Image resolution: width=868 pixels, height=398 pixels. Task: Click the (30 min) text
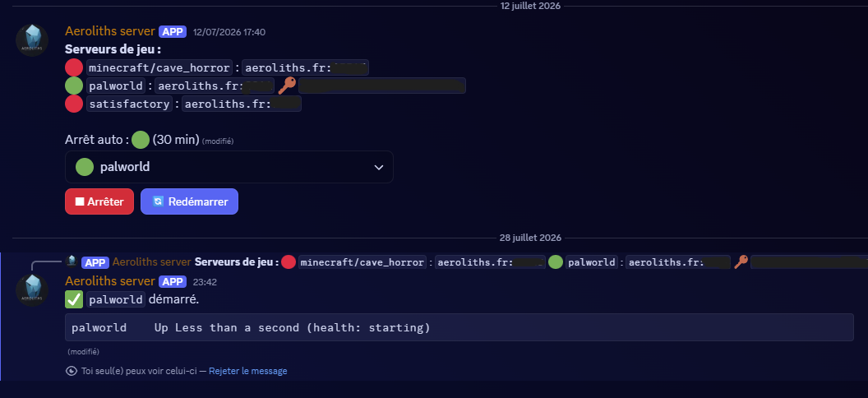pos(176,140)
